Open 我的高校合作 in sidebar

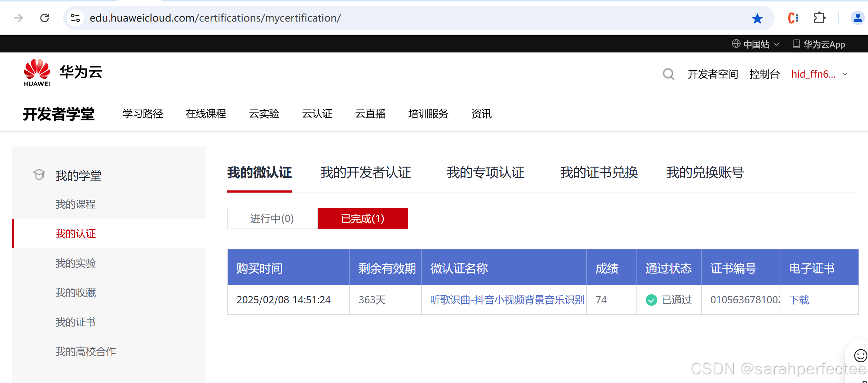(x=86, y=352)
